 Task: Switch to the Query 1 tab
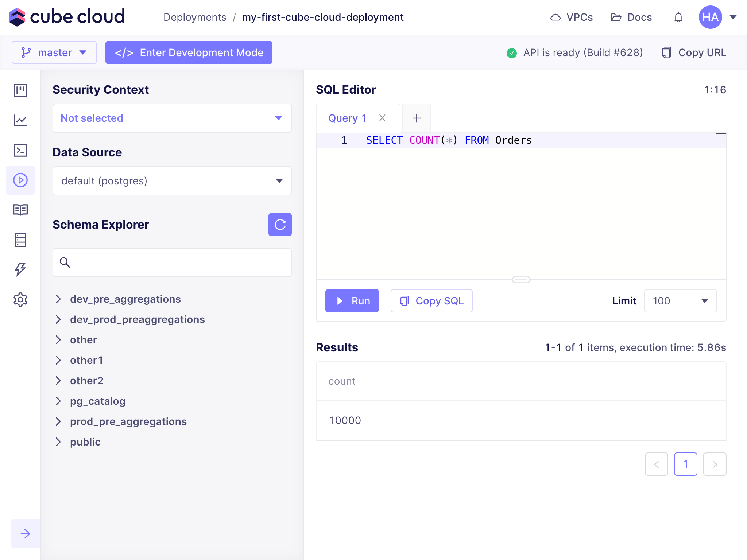(x=347, y=118)
